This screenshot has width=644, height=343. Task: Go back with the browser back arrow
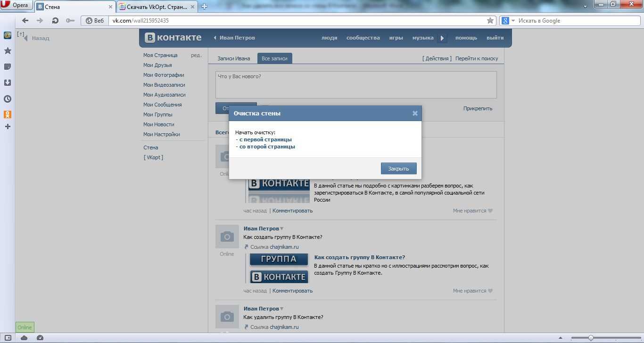pyautogui.click(x=25, y=20)
